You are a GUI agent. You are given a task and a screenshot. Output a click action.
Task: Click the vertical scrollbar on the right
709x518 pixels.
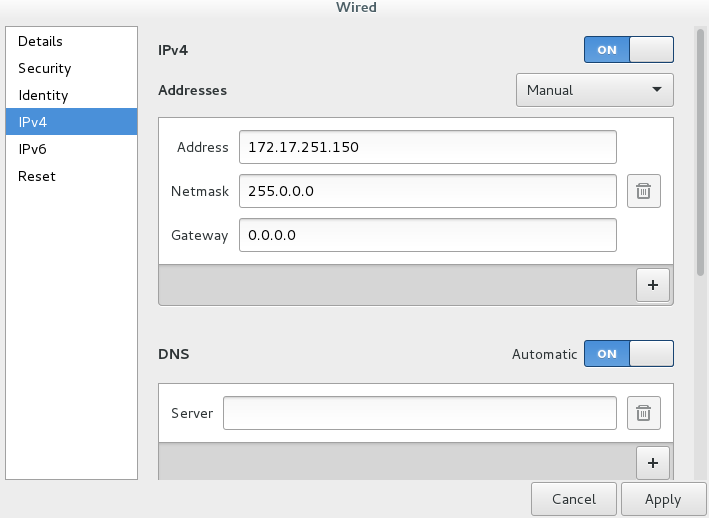coord(700,150)
